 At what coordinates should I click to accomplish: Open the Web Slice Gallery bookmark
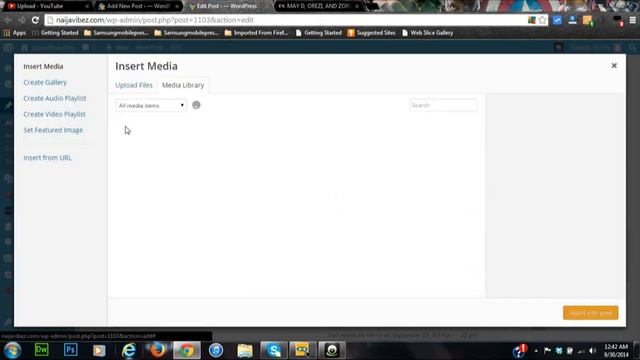pos(427,33)
